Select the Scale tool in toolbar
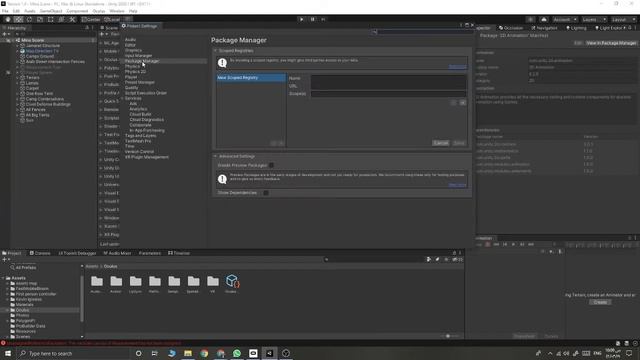The image size is (640, 360). [40, 19]
